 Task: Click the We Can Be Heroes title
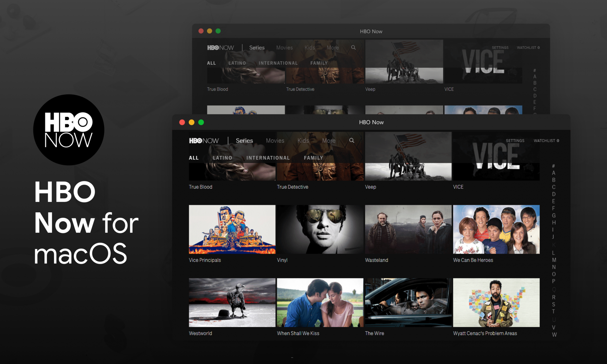(473, 260)
